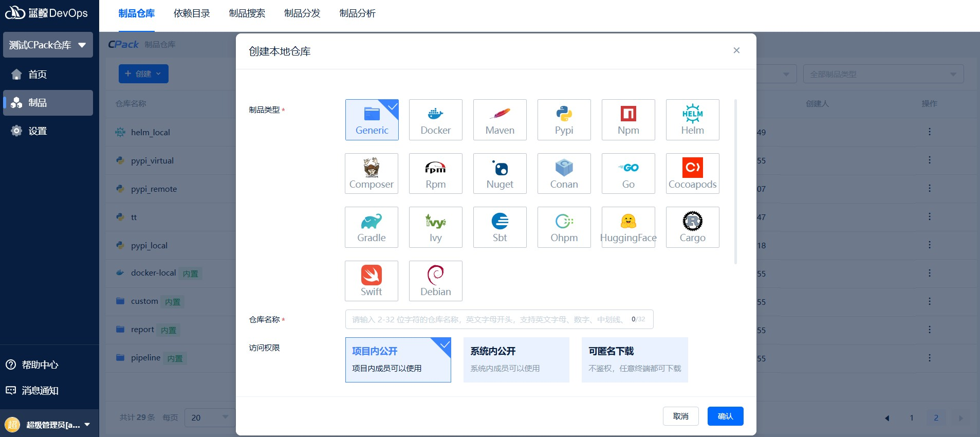The image size is (980, 437).
Task: Select the Helm chart type
Action: tap(692, 120)
